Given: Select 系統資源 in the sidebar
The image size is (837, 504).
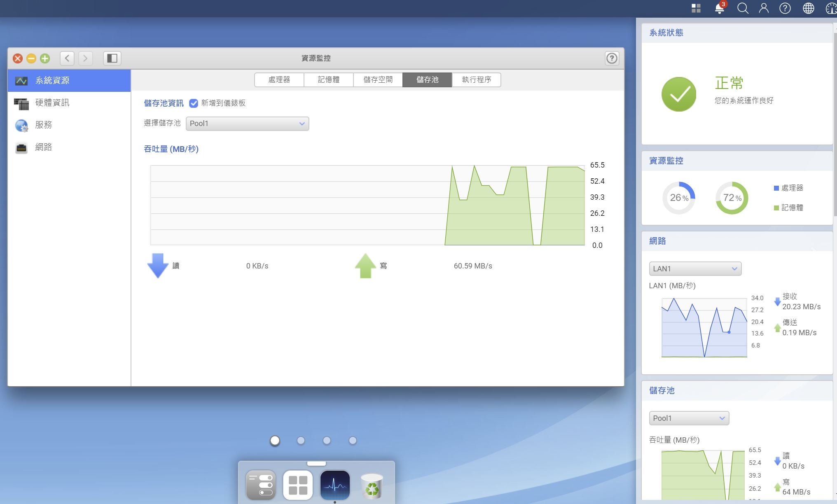Looking at the screenshot, I should (x=69, y=80).
